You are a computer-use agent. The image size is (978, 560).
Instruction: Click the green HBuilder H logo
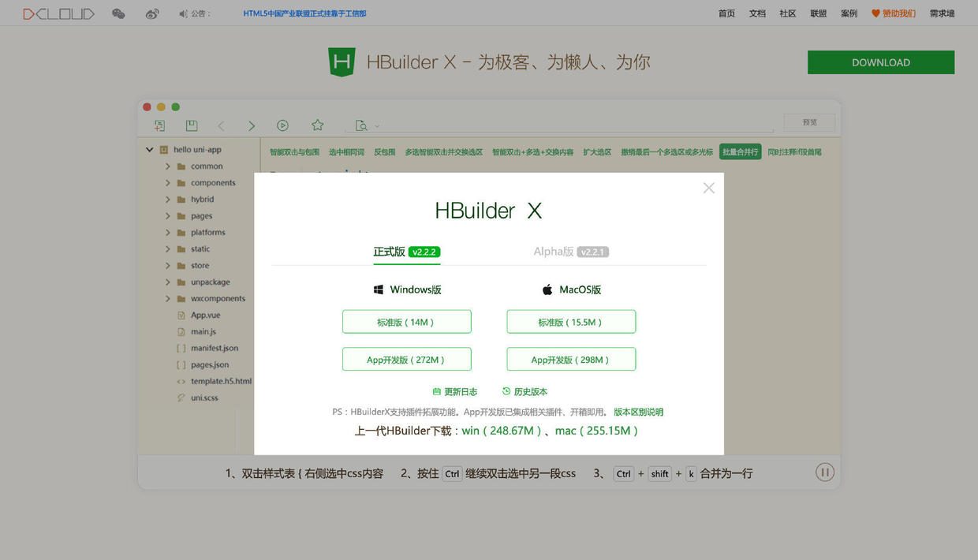(342, 62)
